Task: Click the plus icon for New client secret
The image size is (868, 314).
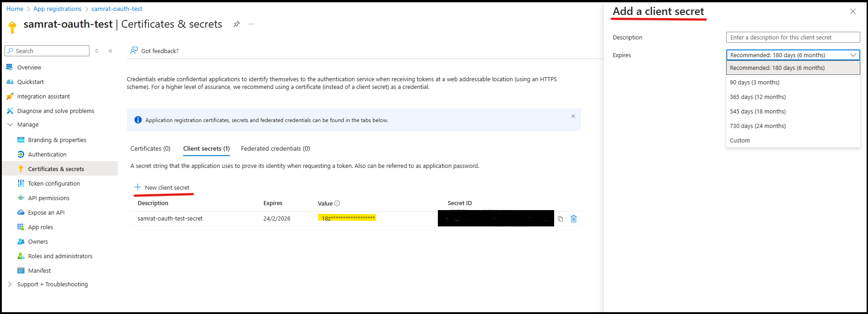Action: (x=138, y=187)
